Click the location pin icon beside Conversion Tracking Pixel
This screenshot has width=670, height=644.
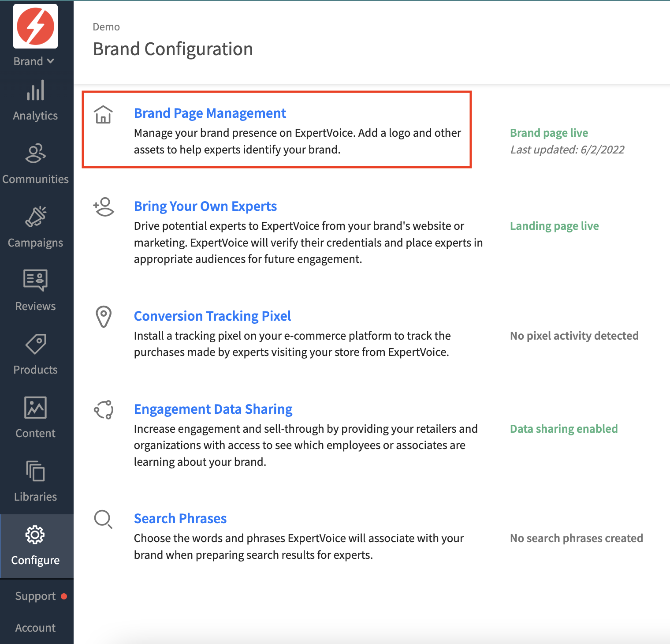click(x=104, y=317)
